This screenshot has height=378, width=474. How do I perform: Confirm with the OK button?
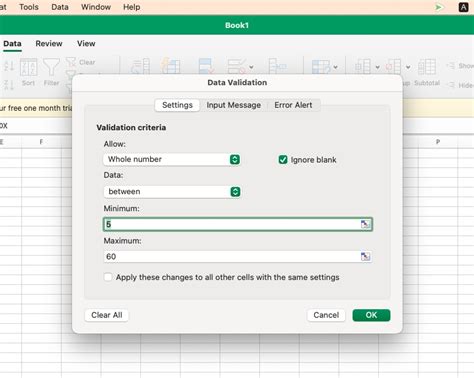click(371, 315)
